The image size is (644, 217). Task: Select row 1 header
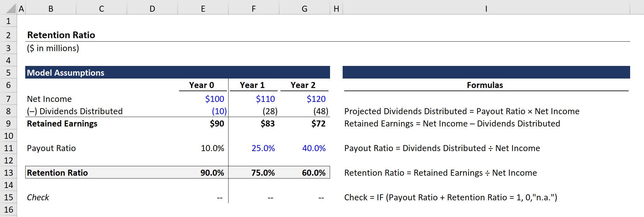9,21
